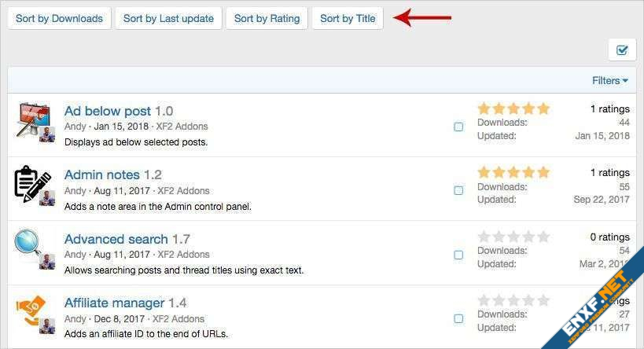Click Andy's avatar on Ad below post
Screen dimensions: 644x349
pyautogui.click(x=47, y=134)
